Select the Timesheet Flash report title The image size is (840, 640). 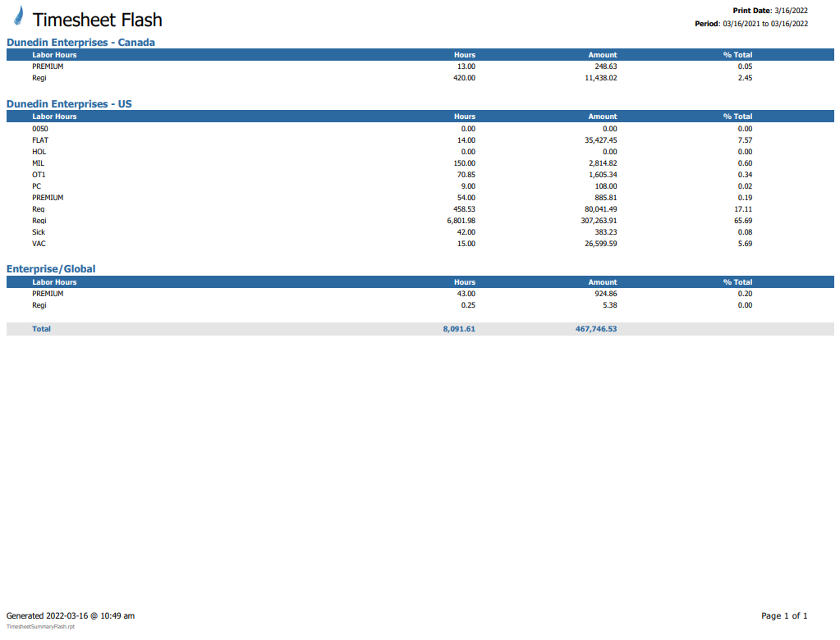[x=97, y=20]
